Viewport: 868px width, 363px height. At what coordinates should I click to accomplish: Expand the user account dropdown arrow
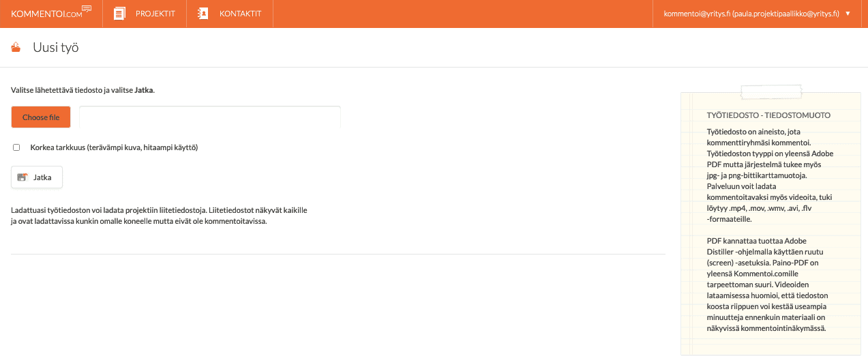pos(848,14)
